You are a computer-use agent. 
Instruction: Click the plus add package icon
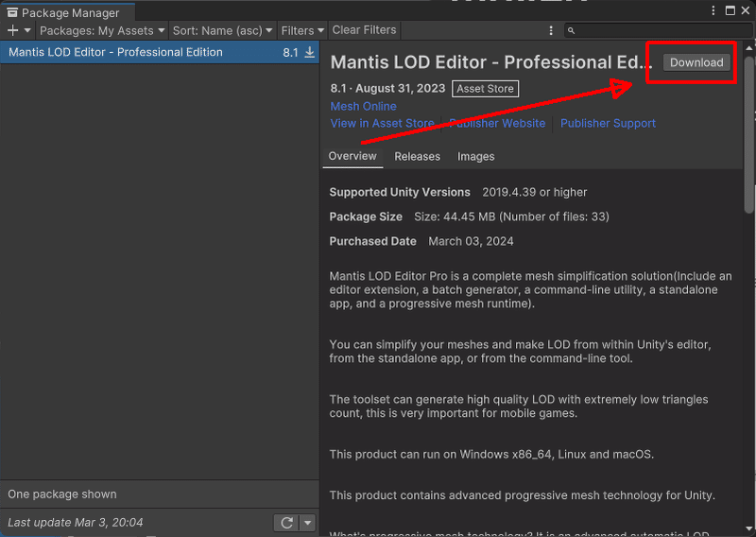(x=12, y=30)
